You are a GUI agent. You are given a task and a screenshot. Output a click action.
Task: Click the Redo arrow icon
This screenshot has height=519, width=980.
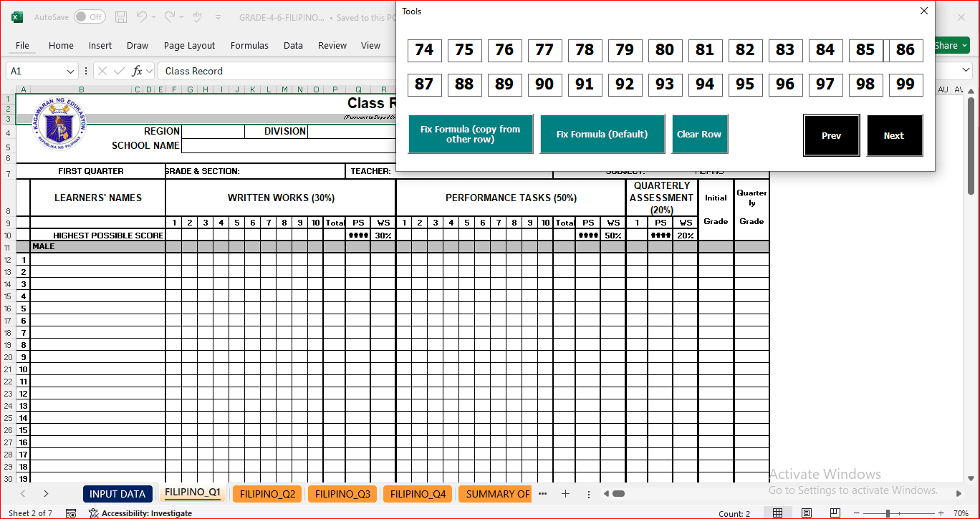170,16
